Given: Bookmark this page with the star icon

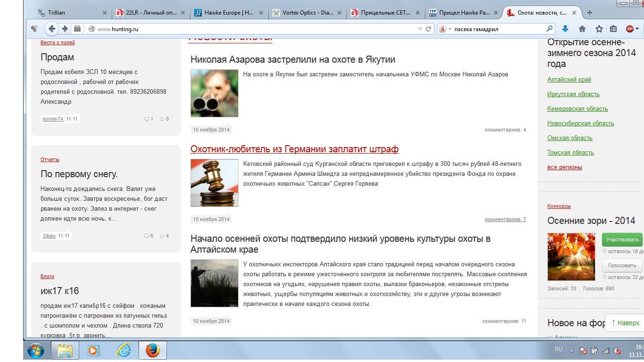Looking at the screenshot, I should click(x=599, y=29).
